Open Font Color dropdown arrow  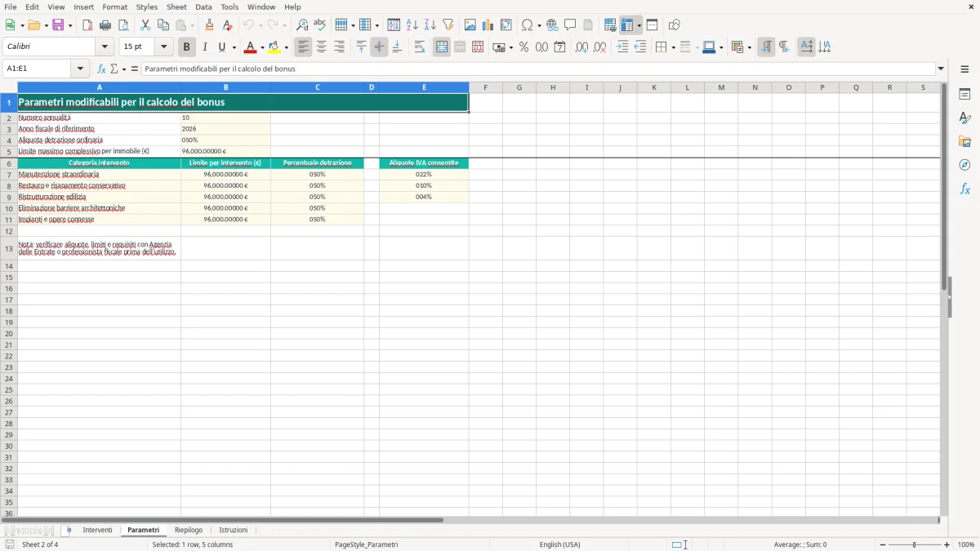(x=261, y=47)
